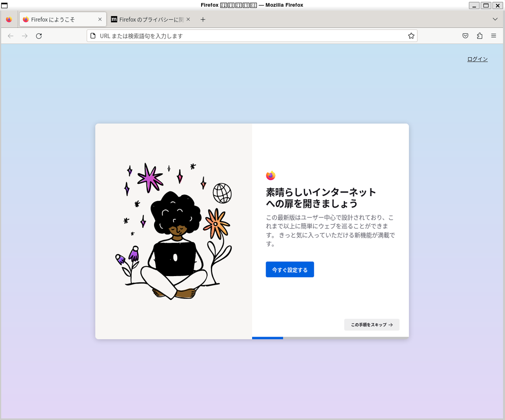
Task: Close the Firefox privacy notice tab
Action: coord(188,19)
